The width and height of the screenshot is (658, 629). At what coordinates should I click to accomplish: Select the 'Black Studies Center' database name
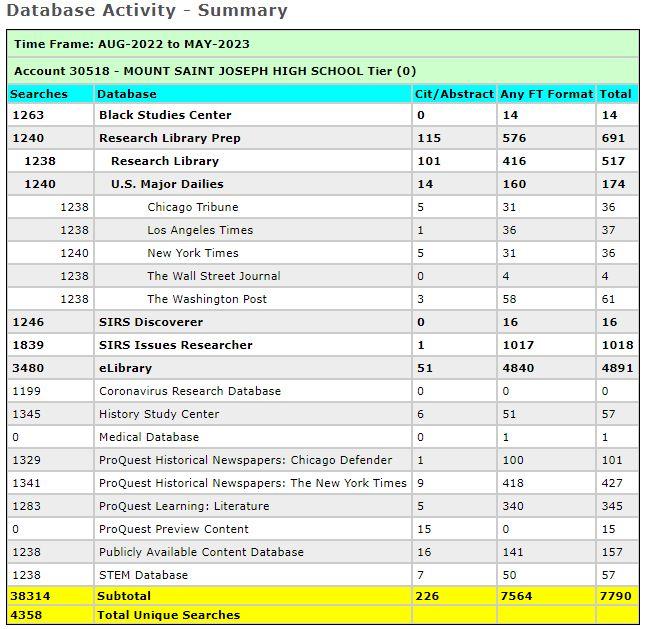point(165,115)
